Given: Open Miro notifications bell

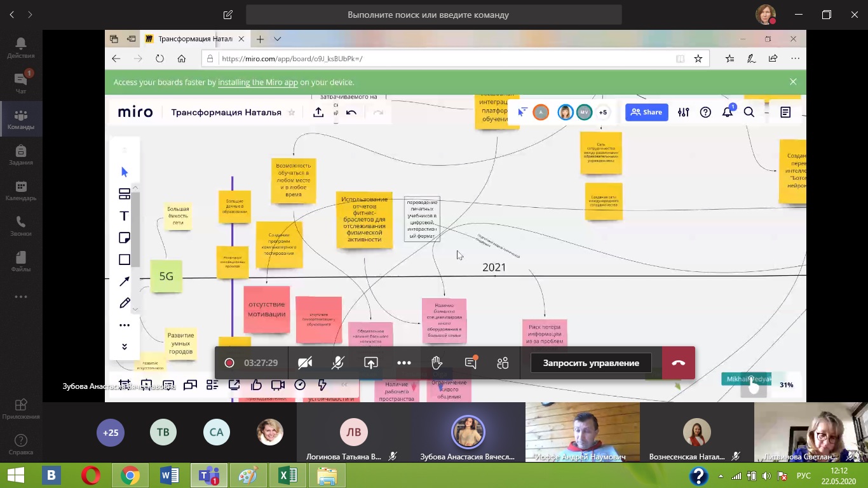Looking at the screenshot, I should [x=728, y=112].
